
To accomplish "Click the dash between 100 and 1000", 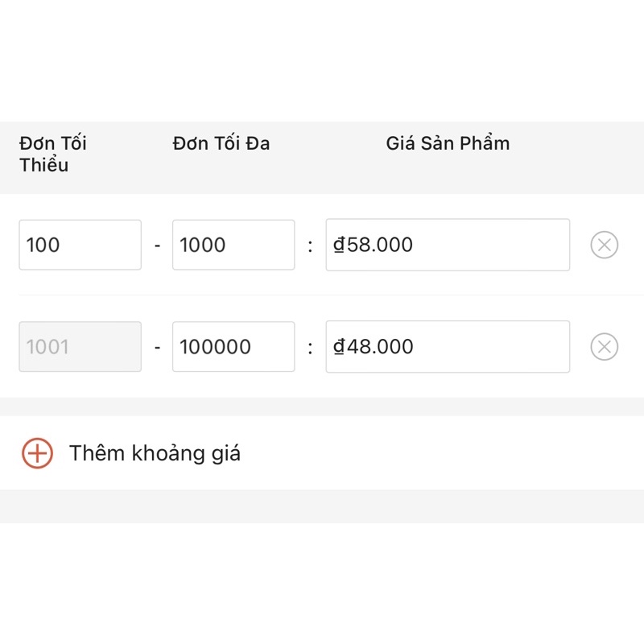I will click(x=157, y=246).
